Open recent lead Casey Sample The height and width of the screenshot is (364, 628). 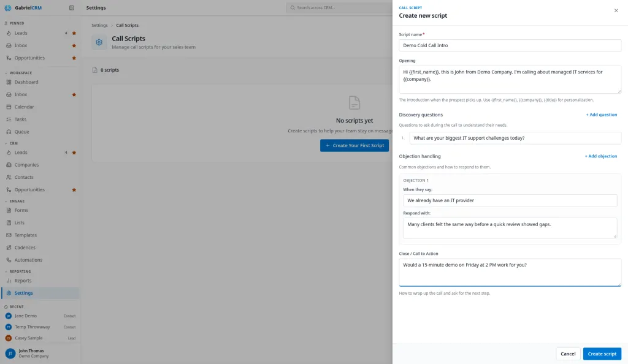40,338
